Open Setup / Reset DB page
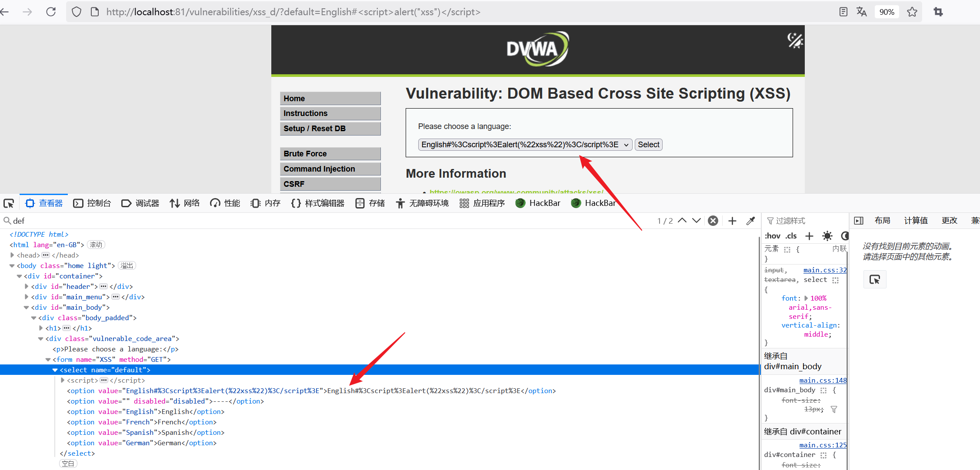 pyautogui.click(x=330, y=129)
